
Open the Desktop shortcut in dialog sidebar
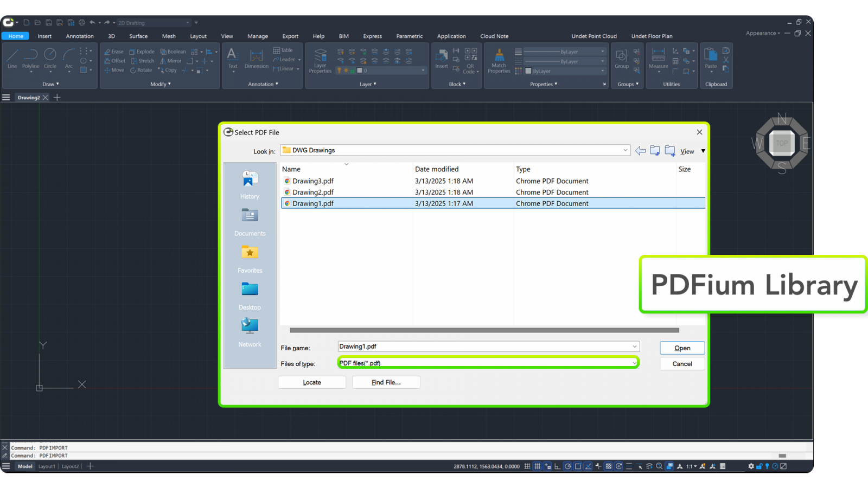[250, 296]
